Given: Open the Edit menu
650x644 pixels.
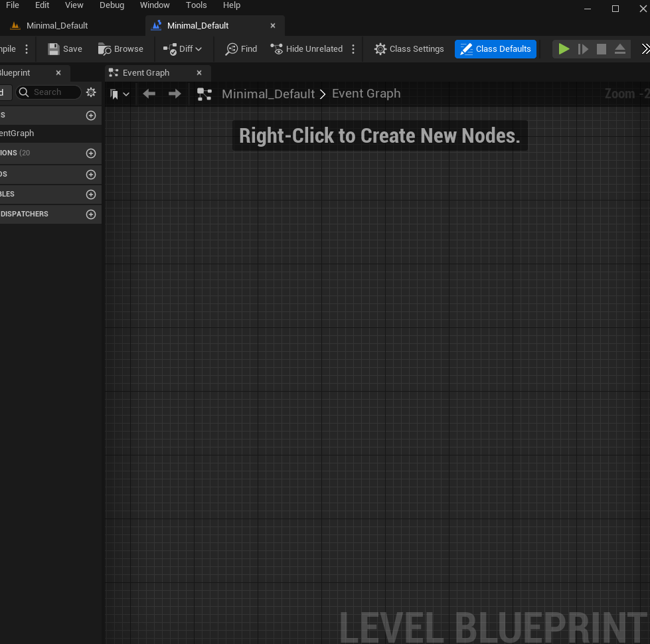Looking at the screenshot, I should (x=42, y=5).
